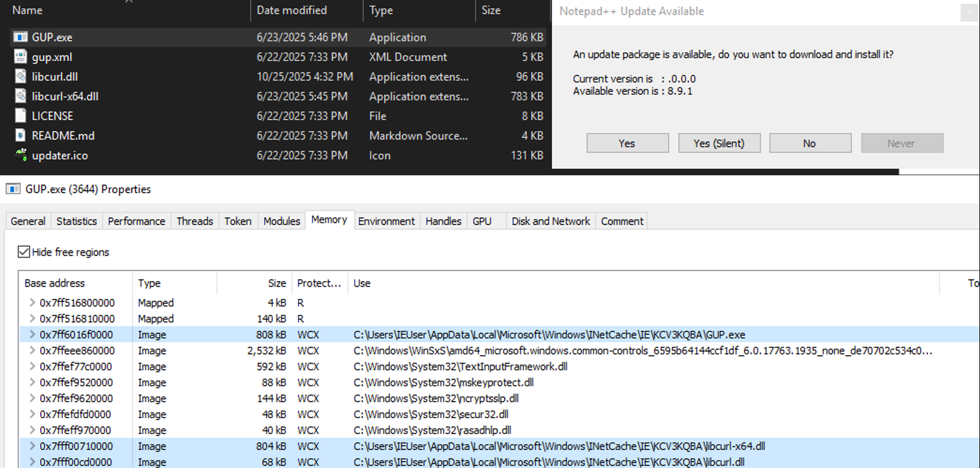Expand memory region 0x7ff516800000
The image size is (980, 468).
[32, 303]
